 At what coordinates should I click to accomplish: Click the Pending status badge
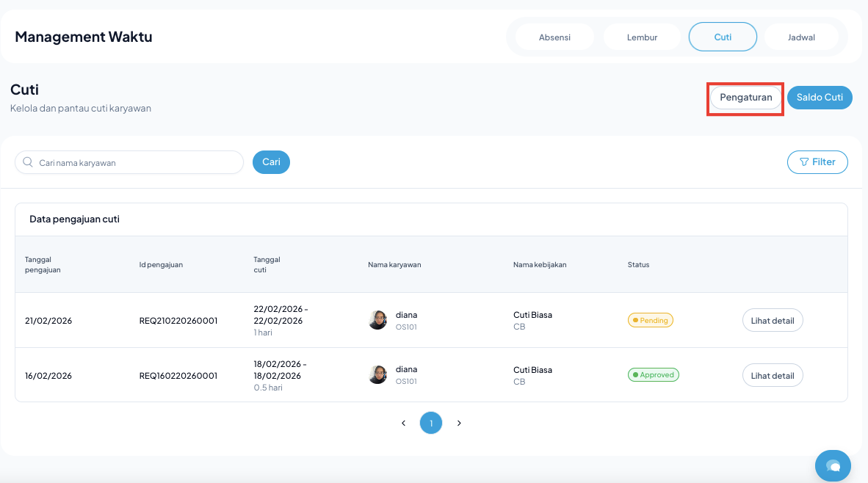[650, 321]
